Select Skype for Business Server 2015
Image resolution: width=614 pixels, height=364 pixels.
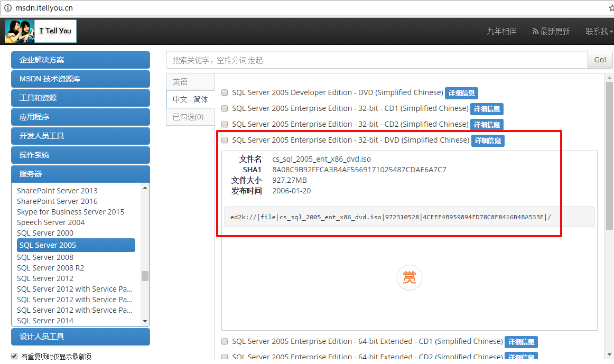70,212
